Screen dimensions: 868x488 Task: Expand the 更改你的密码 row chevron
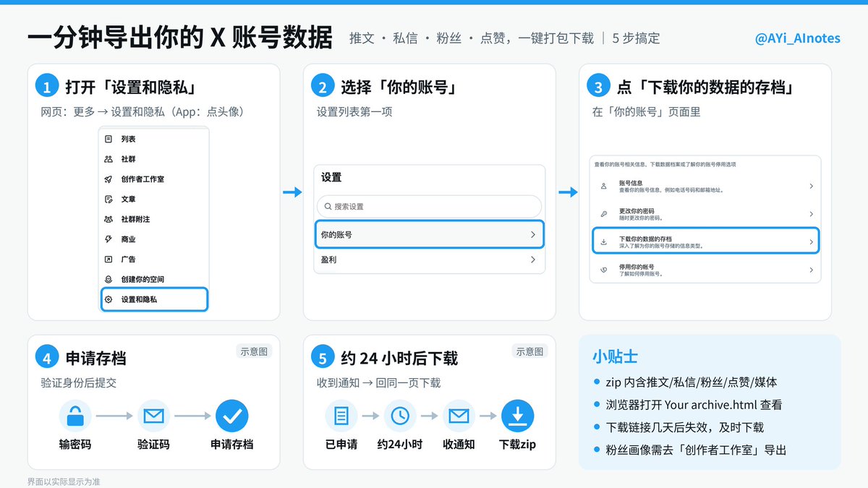pyautogui.click(x=811, y=214)
